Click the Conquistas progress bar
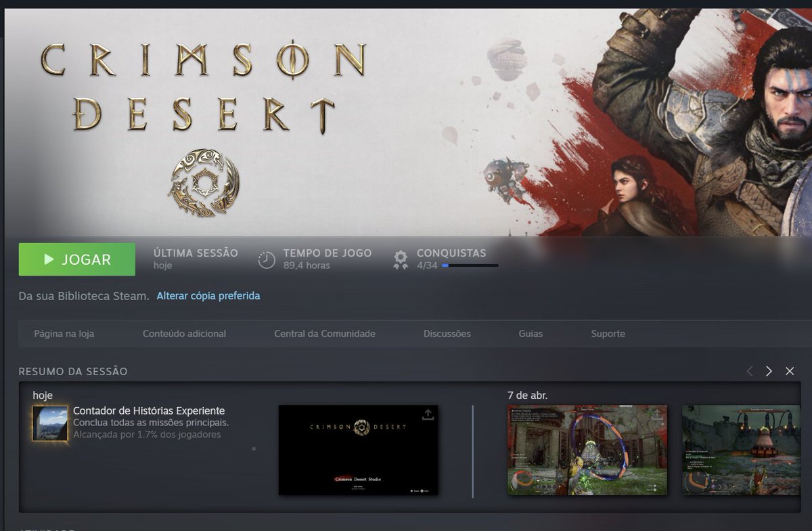This screenshot has width=812, height=531. [470, 265]
